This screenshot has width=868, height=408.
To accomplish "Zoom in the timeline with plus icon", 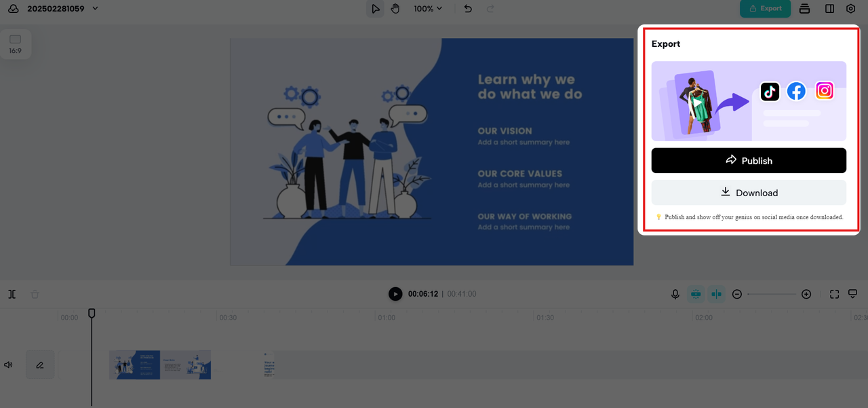I will pos(806,294).
